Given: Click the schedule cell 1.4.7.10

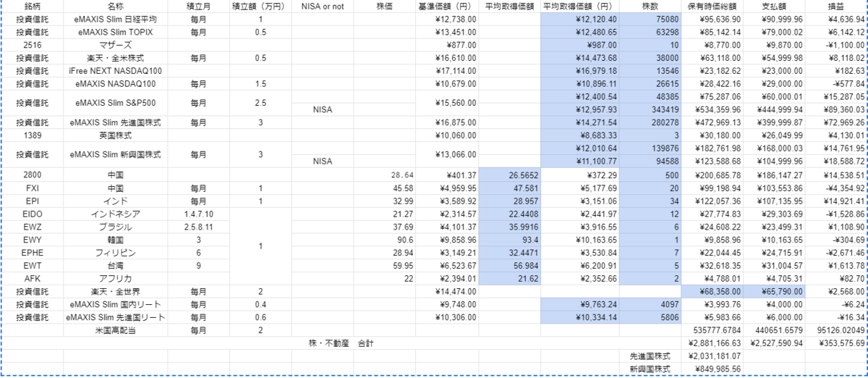Looking at the screenshot, I should click(198, 214).
